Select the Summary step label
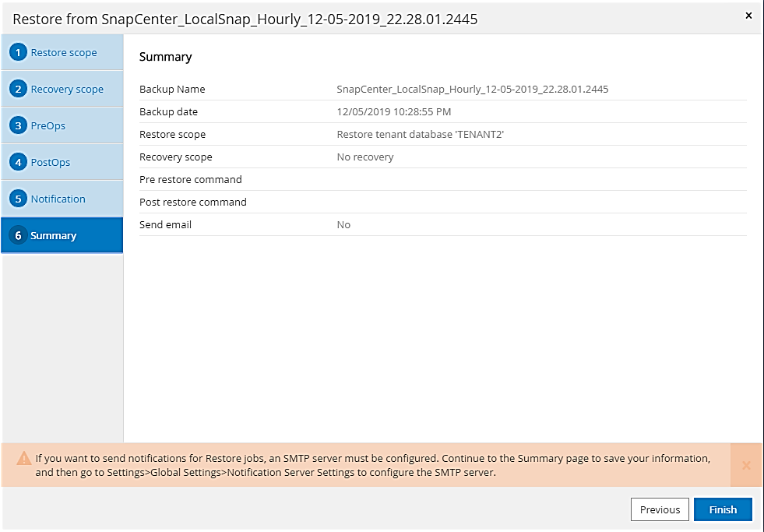Screen dimensions: 764x532 point(54,236)
